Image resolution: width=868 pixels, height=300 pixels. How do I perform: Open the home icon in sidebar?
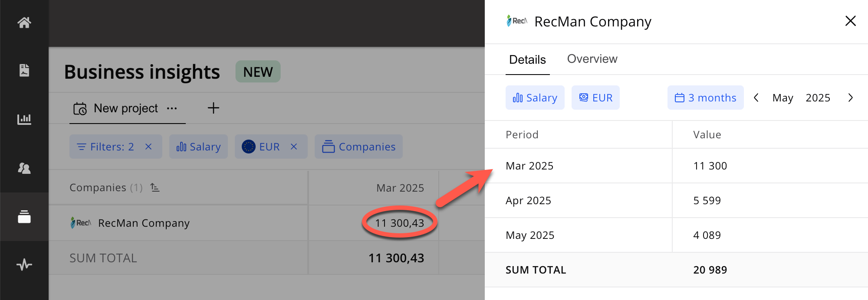click(24, 23)
